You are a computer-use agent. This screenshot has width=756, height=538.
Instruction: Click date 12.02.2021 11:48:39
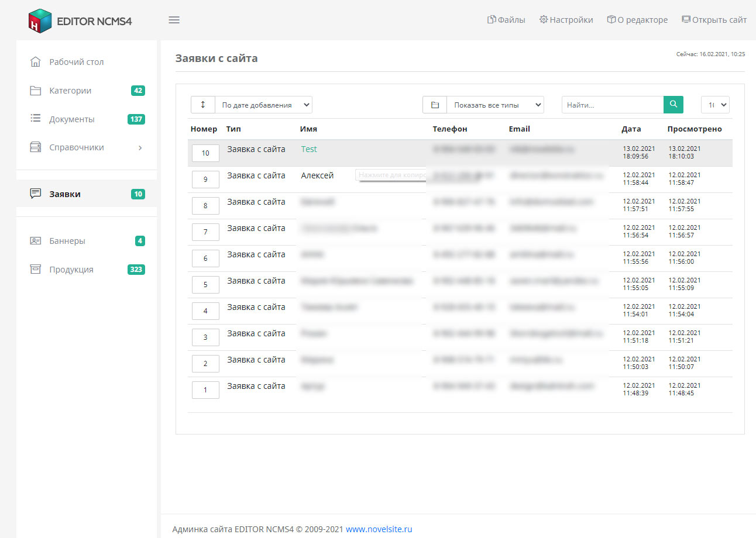tap(639, 389)
